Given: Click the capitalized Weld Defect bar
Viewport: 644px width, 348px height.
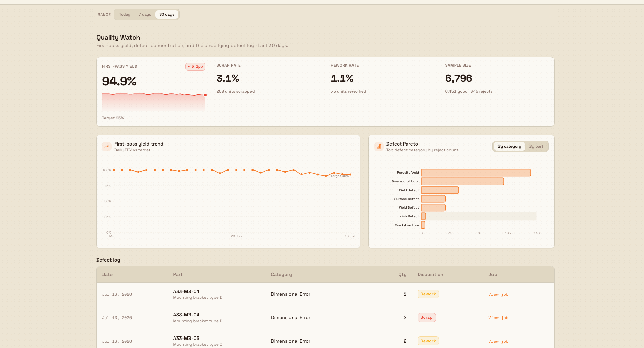Looking at the screenshot, I should [434, 208].
